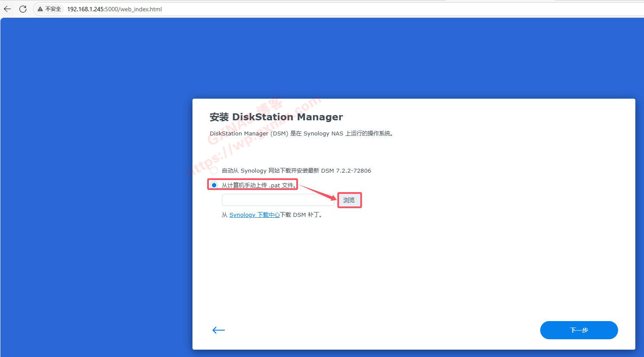Open the Synology 下载中心 link
This screenshot has height=357, width=644.
tap(254, 215)
